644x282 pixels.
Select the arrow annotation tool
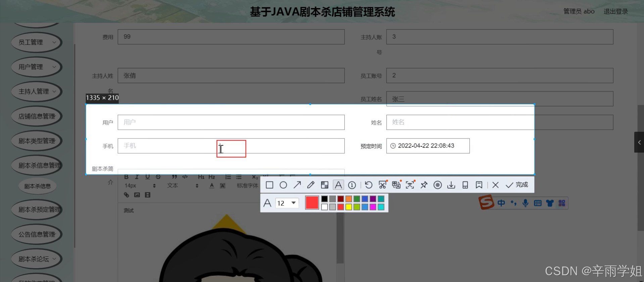[297, 185]
